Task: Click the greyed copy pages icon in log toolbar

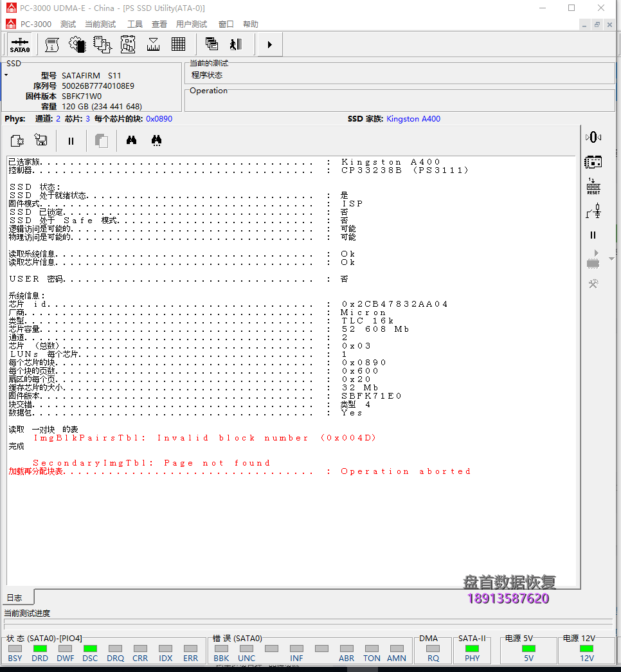Action: [102, 141]
